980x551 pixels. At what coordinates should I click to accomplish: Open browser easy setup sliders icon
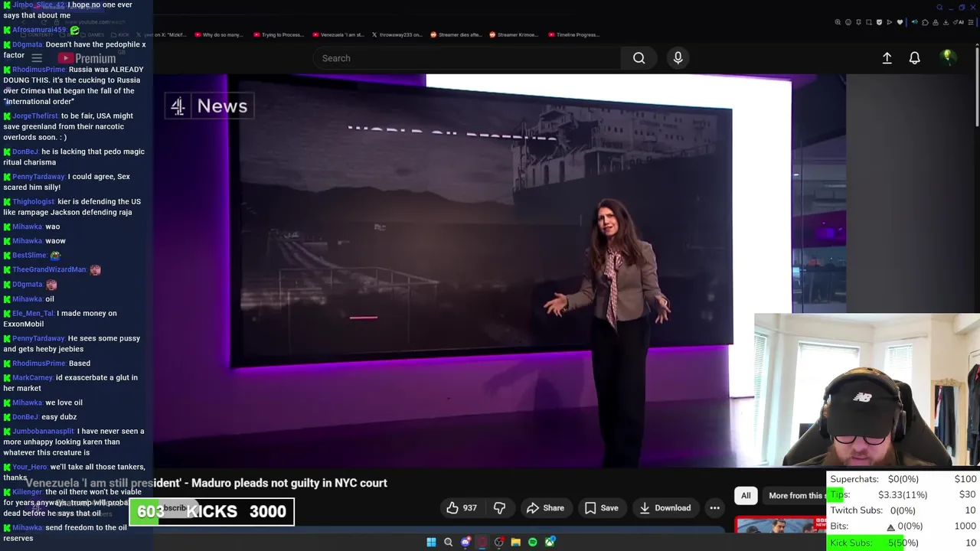[x=970, y=22]
